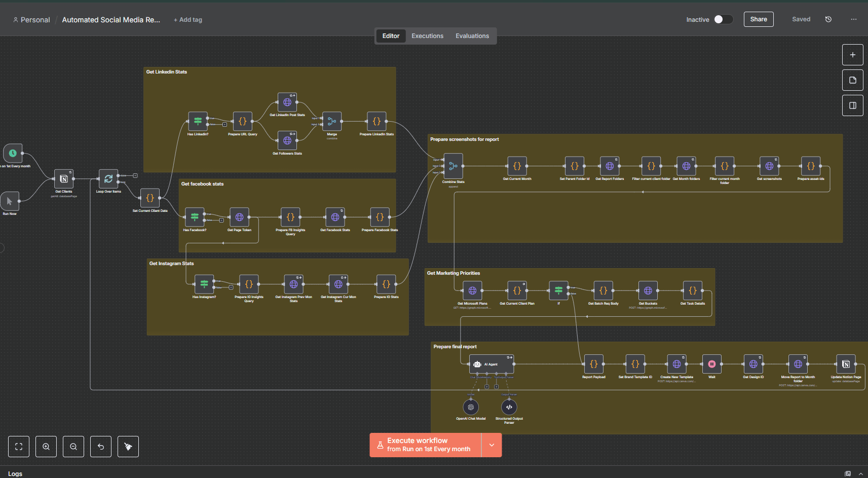Click the zoom in magnifier button
Image resolution: width=868 pixels, height=478 pixels.
click(x=46, y=447)
